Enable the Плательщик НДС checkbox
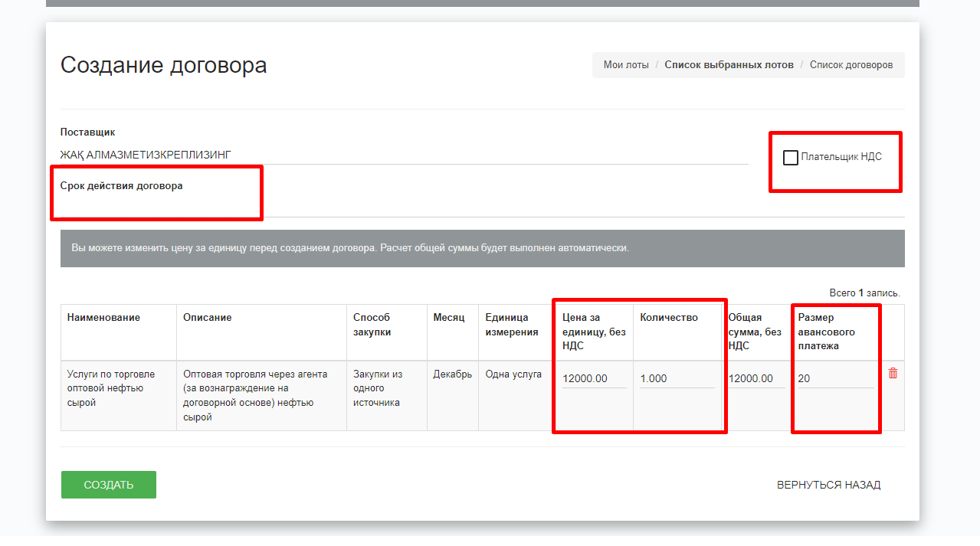 791,158
